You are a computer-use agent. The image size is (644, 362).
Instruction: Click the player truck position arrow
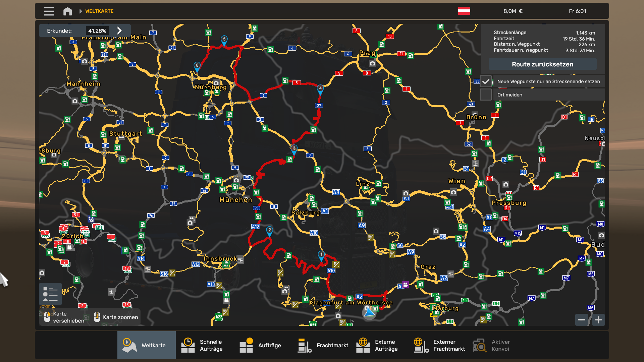pos(369,312)
